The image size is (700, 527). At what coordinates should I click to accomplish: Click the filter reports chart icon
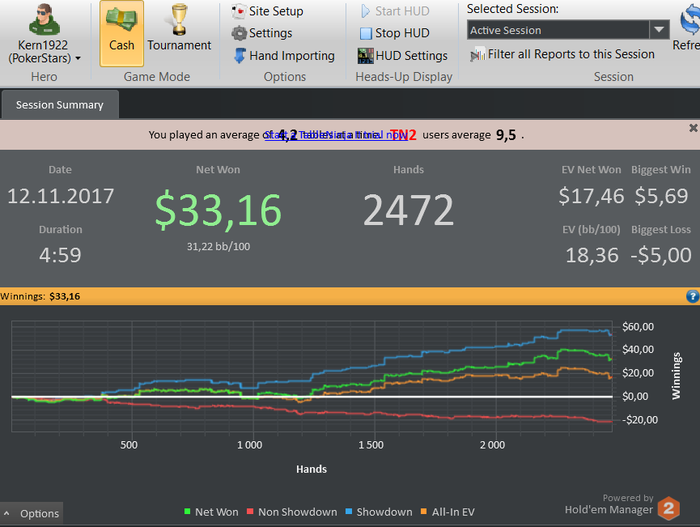tap(477, 55)
